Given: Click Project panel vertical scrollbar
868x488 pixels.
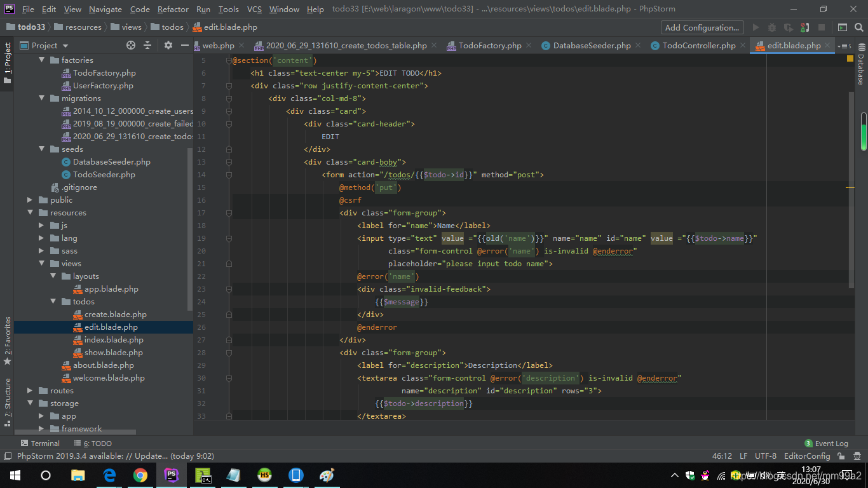Looking at the screenshot, I should pyautogui.click(x=190, y=229).
